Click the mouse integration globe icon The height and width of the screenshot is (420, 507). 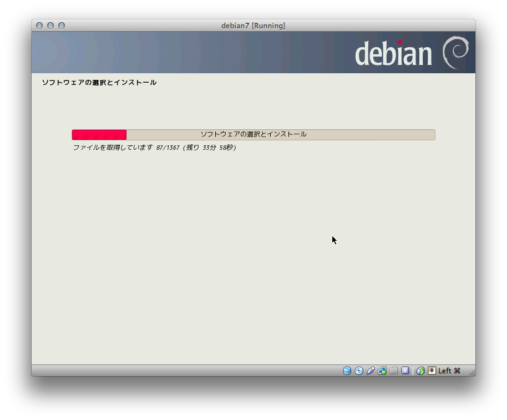coord(420,371)
